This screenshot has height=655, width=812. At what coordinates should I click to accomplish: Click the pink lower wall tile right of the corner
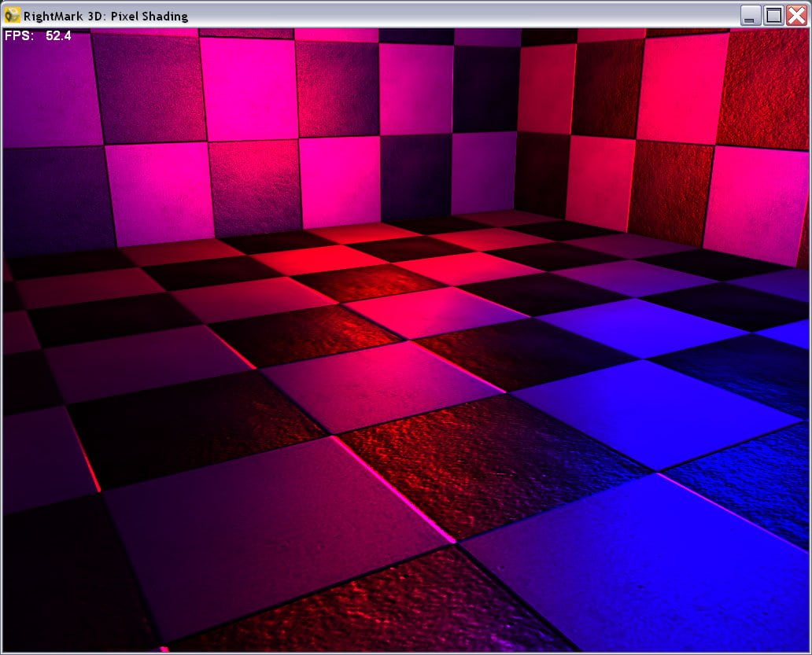[x=600, y=182]
